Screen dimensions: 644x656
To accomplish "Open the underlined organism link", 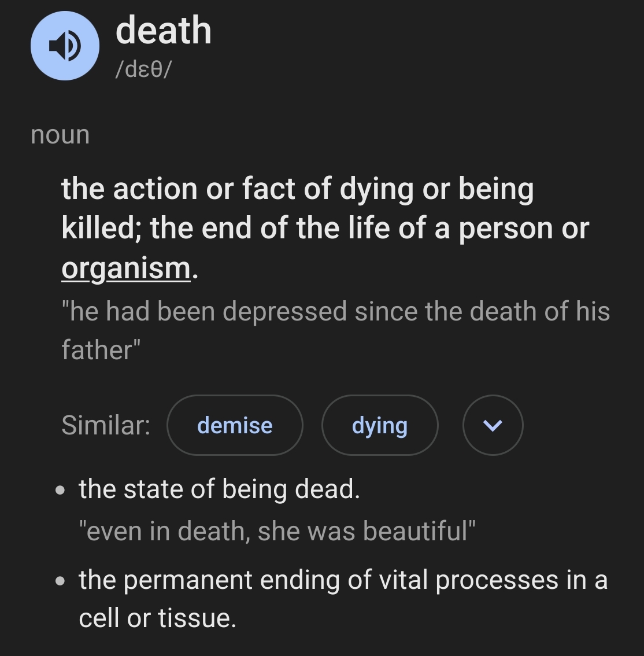I will tap(126, 268).
